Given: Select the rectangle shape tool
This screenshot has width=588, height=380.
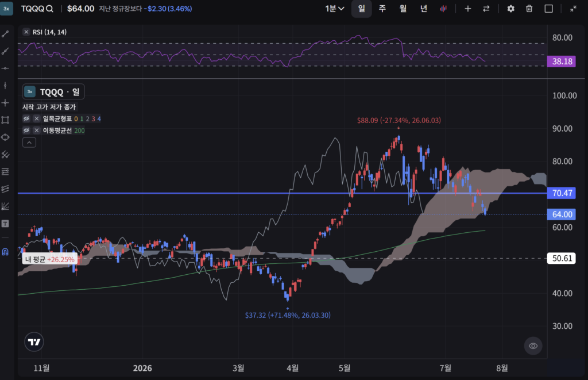Looking at the screenshot, I should pyautogui.click(x=5, y=120).
